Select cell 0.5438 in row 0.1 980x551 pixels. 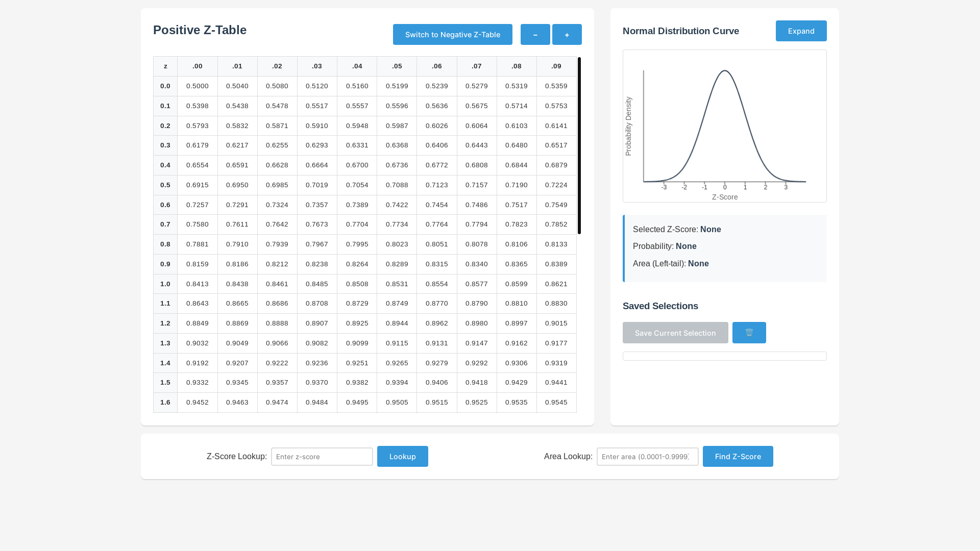(237, 106)
